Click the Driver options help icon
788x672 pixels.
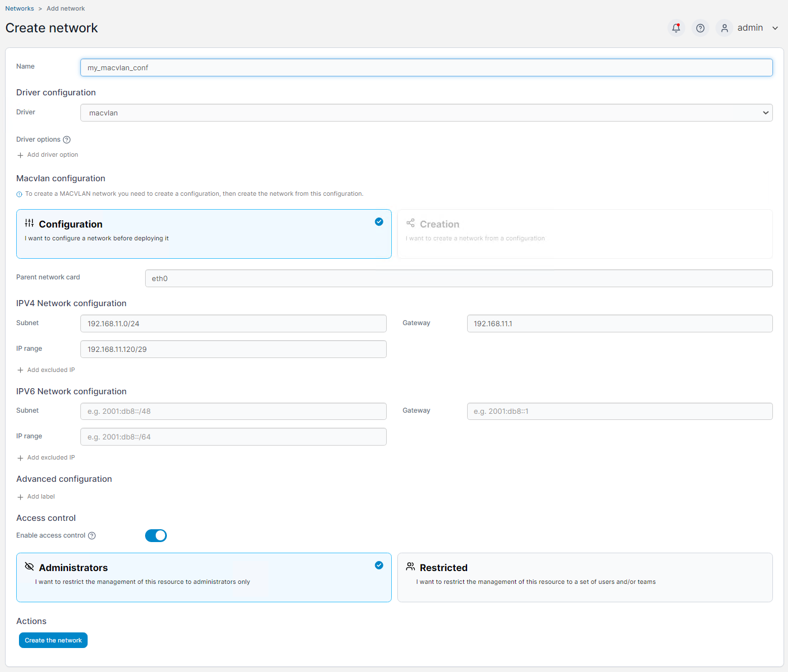pos(67,139)
